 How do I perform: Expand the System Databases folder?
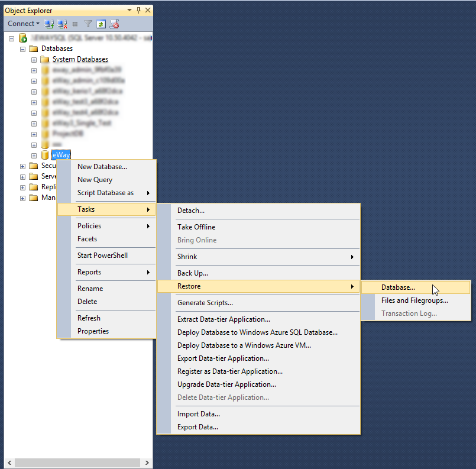34,60
